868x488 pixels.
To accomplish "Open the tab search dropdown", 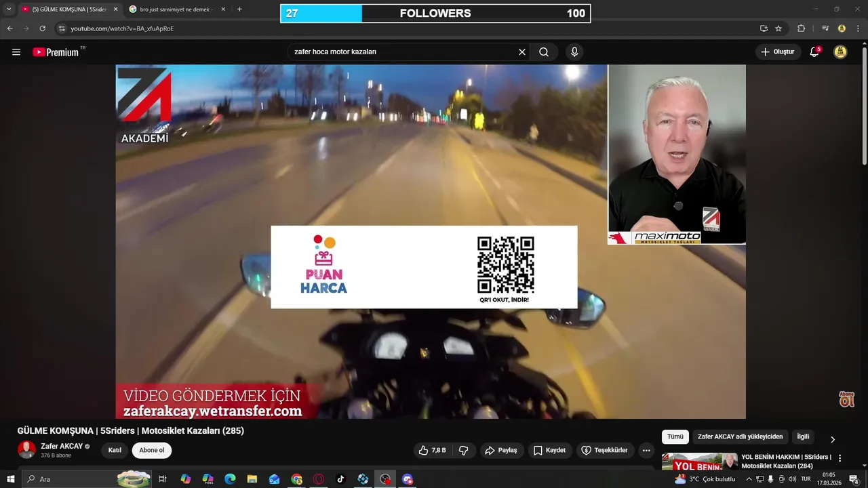I will 9,9.
